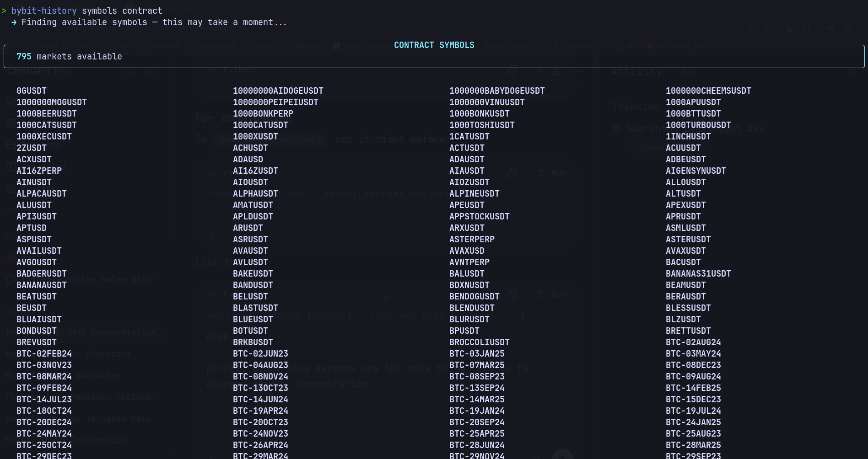Image resolution: width=868 pixels, height=459 pixels.
Task: Select the 1000000CHEEMSUSDT symbol
Action: [708, 91]
